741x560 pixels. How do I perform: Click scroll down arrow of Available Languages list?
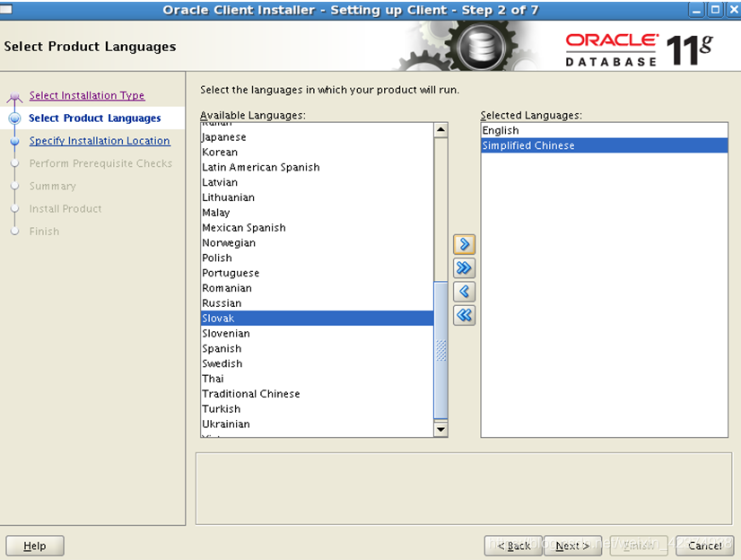coord(440,429)
